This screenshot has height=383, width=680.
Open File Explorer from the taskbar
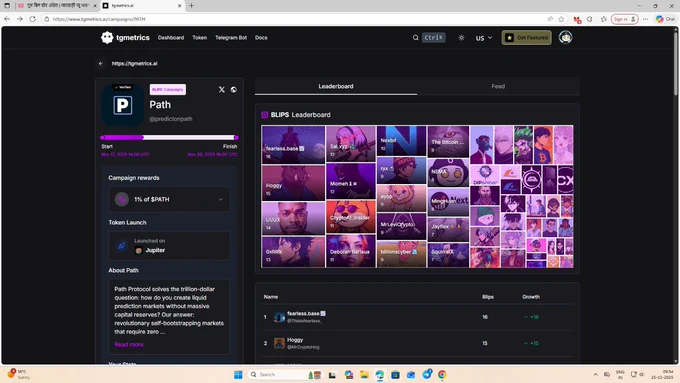364,375
